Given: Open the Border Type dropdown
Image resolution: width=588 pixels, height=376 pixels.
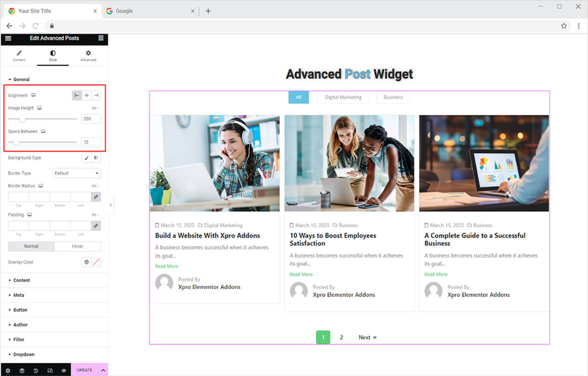Looking at the screenshot, I should point(77,173).
